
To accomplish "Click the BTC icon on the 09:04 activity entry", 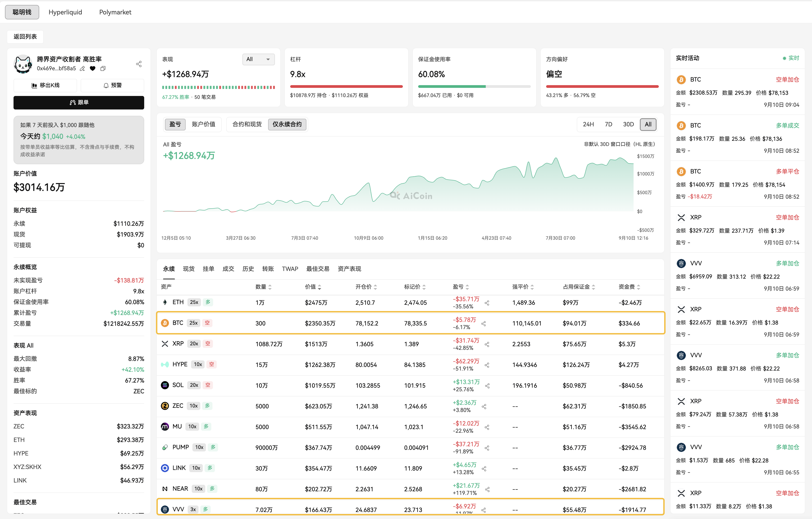I will (x=681, y=80).
